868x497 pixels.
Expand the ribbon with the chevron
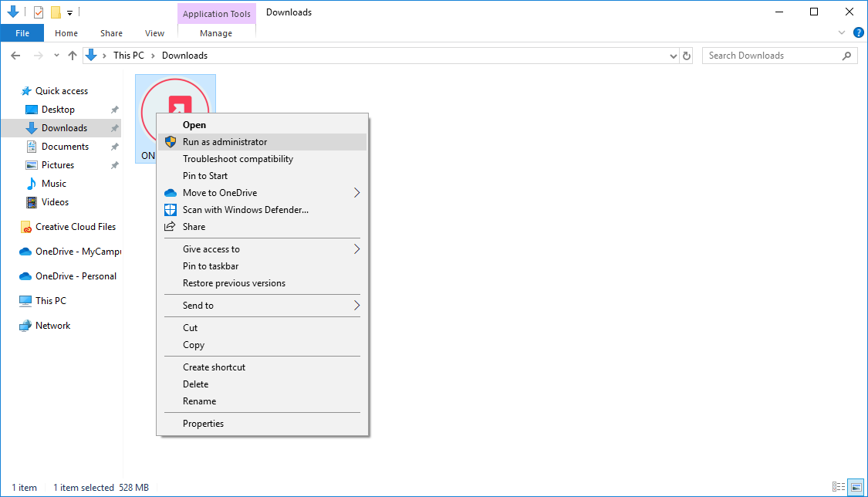tap(842, 32)
